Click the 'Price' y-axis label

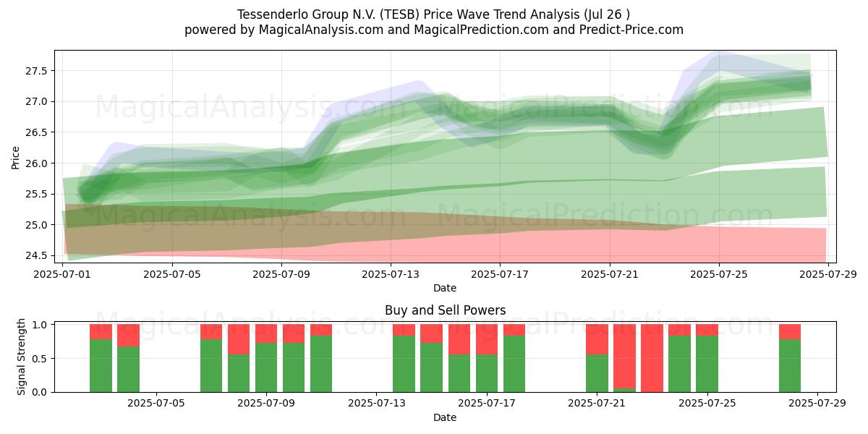16,156
